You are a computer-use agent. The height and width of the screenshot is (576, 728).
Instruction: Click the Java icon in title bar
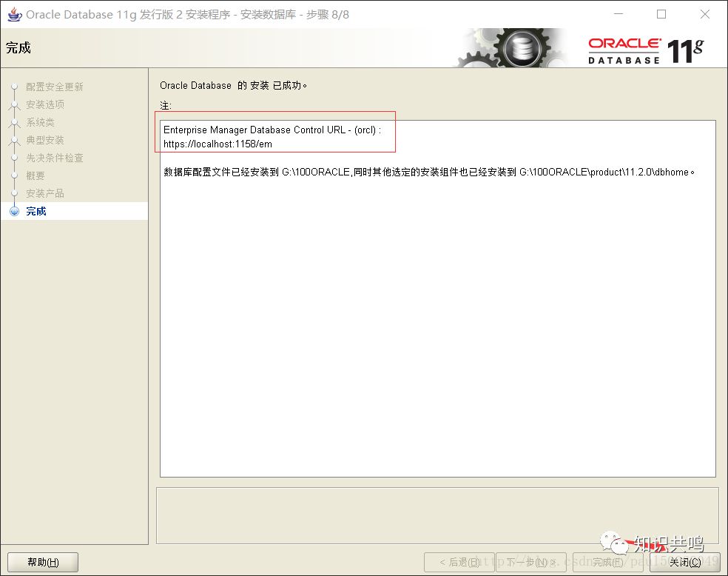click(x=14, y=14)
